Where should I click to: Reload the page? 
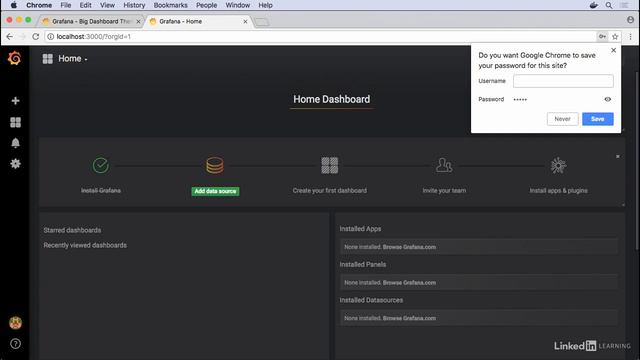click(x=36, y=37)
